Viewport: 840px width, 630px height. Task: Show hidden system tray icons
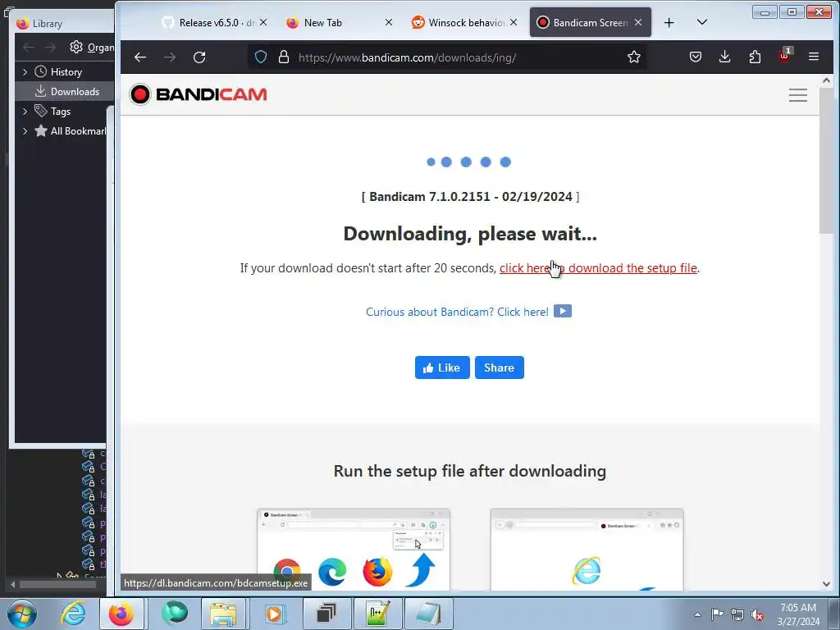tap(697, 614)
